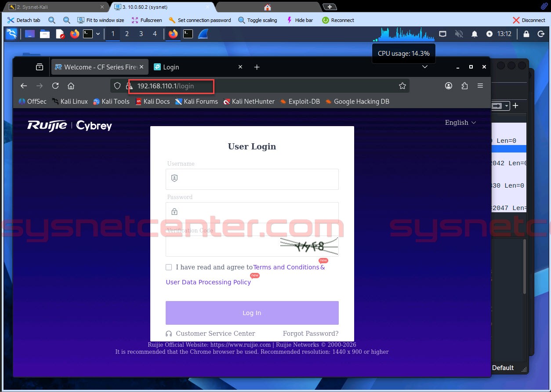The height and width of the screenshot is (392, 551).
Task: Open the Kali Docs bookmark
Action: coord(152,102)
